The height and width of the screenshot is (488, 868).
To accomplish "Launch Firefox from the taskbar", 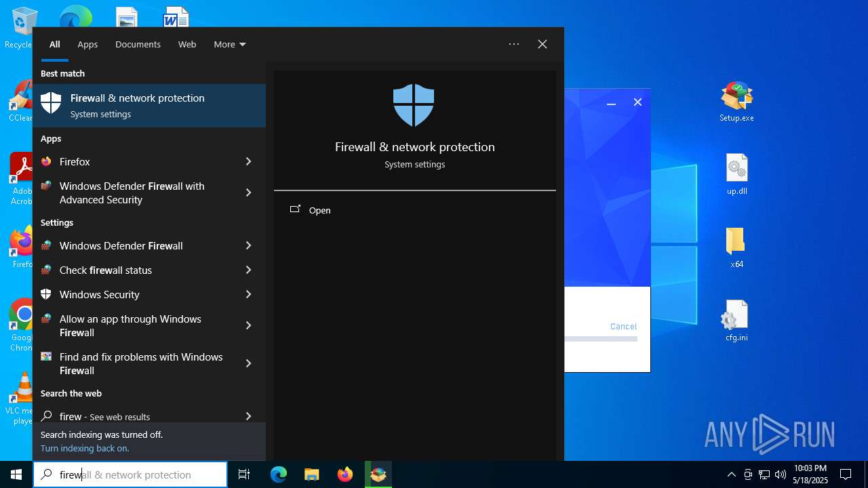I will [344, 474].
